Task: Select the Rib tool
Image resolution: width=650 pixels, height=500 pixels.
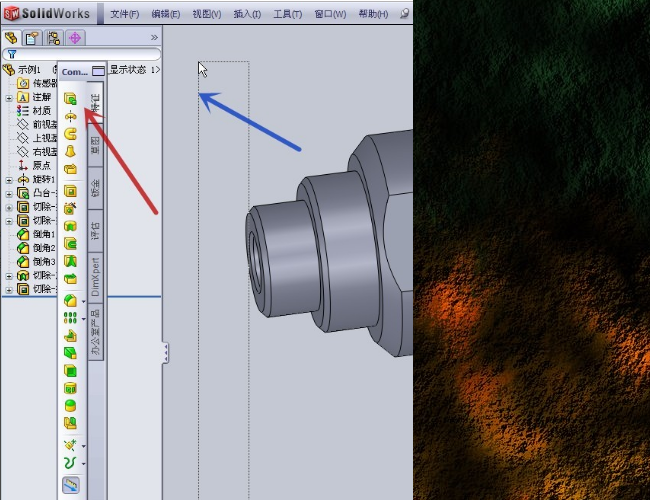Action: 70,335
